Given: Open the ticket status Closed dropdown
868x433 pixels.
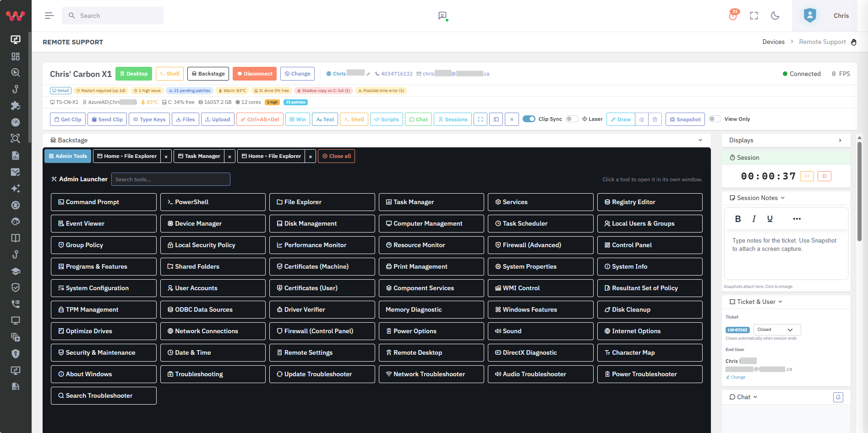Looking at the screenshot, I should [777, 330].
